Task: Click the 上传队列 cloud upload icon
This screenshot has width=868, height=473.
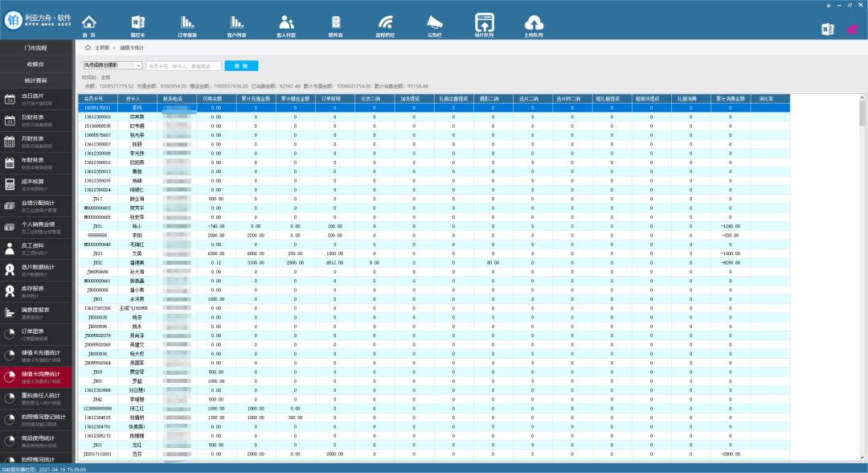Action: (534, 26)
